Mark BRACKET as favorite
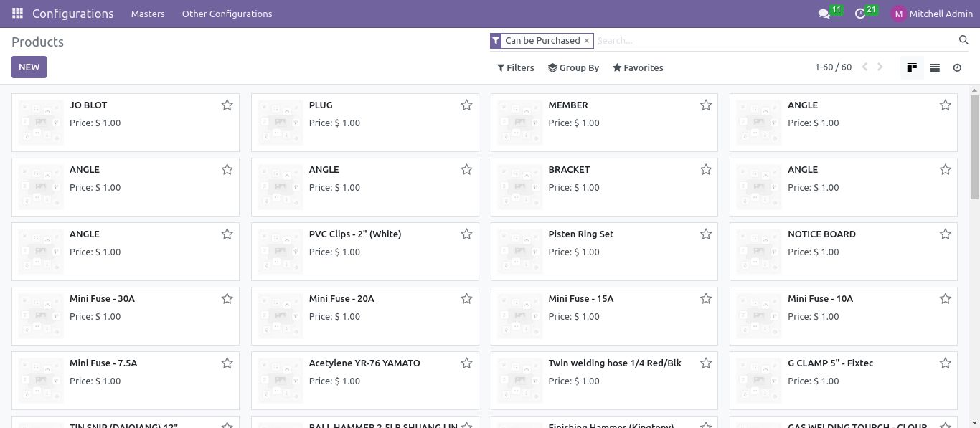 [706, 170]
